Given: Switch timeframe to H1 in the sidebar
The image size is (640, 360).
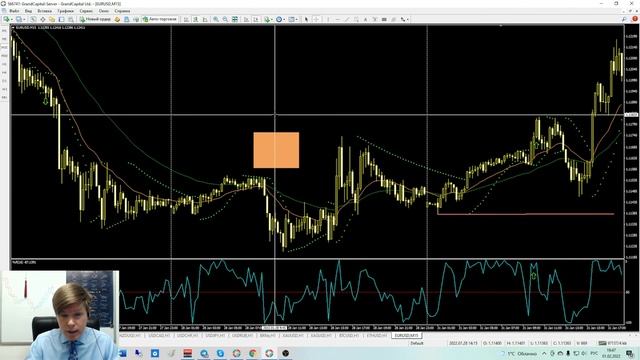Looking at the screenshot, I should (x=4, y=64).
